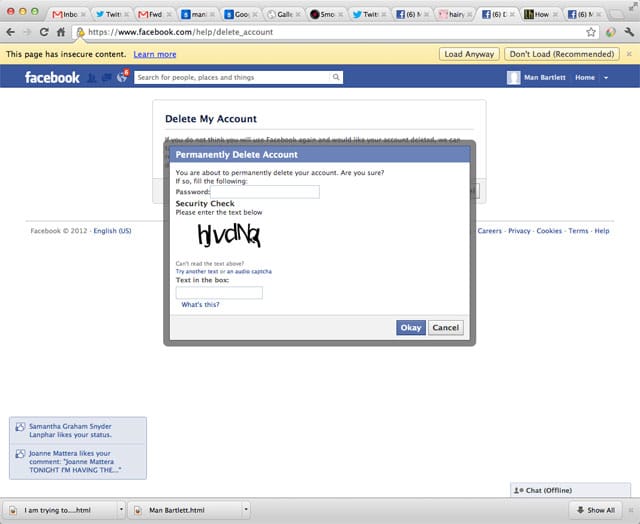Open the Learn more link
This screenshot has width=640, height=524.
pyautogui.click(x=155, y=54)
